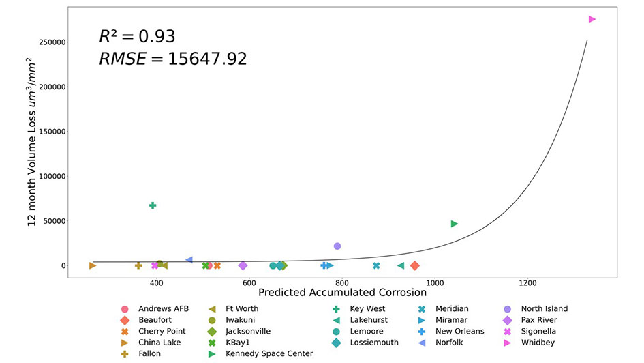644x363 pixels.
Task: Click the Kennedy Space Center legend triangle
Action: click(212, 353)
